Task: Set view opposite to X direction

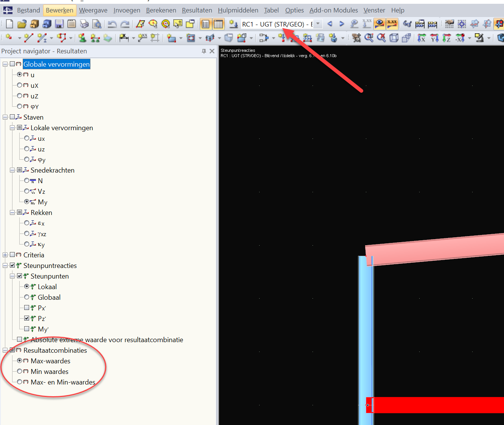Action: click(460, 37)
